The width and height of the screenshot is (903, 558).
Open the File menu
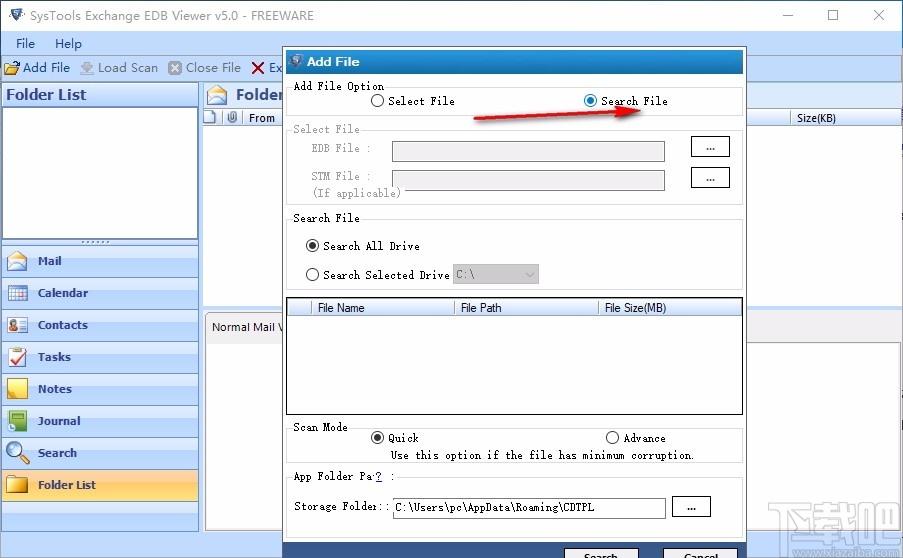coord(25,44)
